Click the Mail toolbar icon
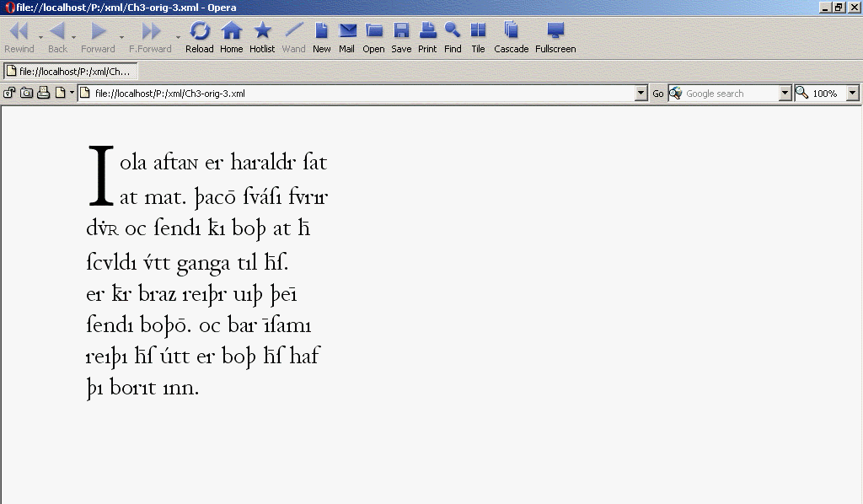 [x=346, y=37]
